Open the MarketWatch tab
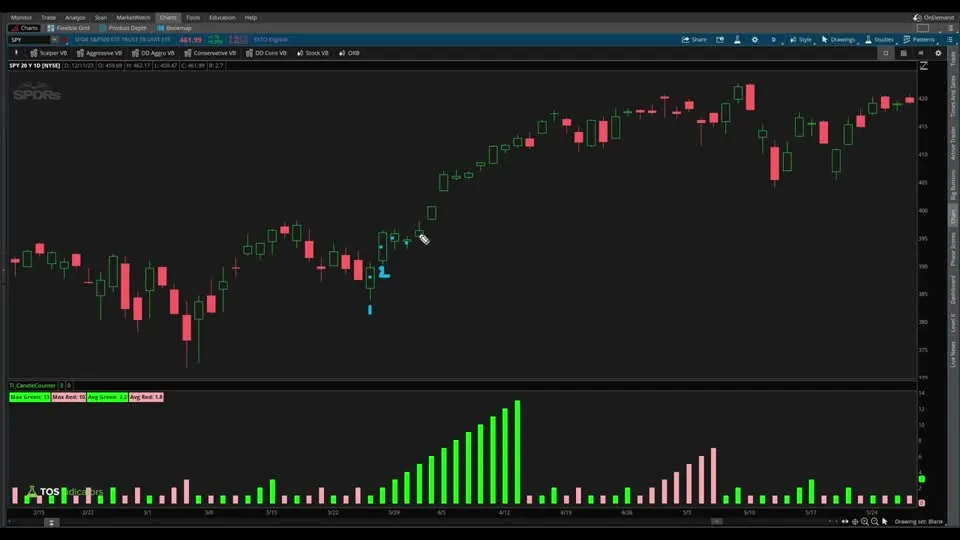960x540 pixels. (133, 18)
